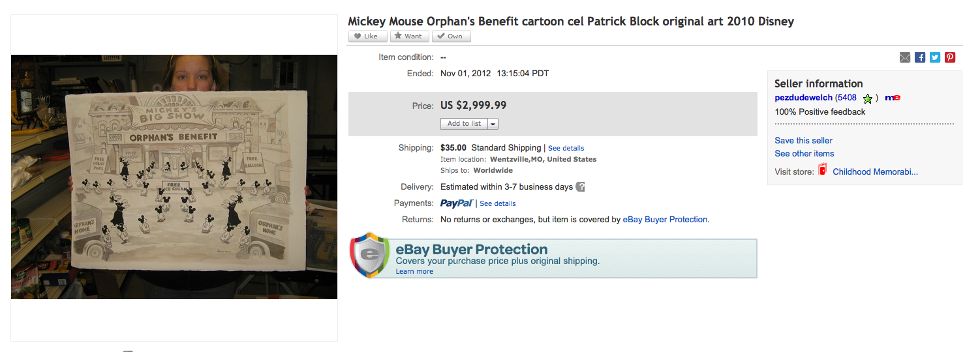View See other items from seller
980x352 pixels.
804,154
